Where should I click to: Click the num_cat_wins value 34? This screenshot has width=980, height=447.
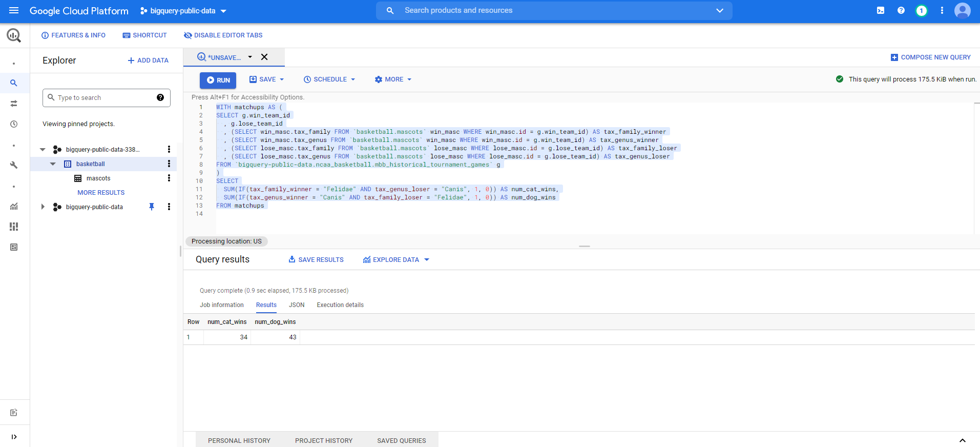[x=244, y=337]
